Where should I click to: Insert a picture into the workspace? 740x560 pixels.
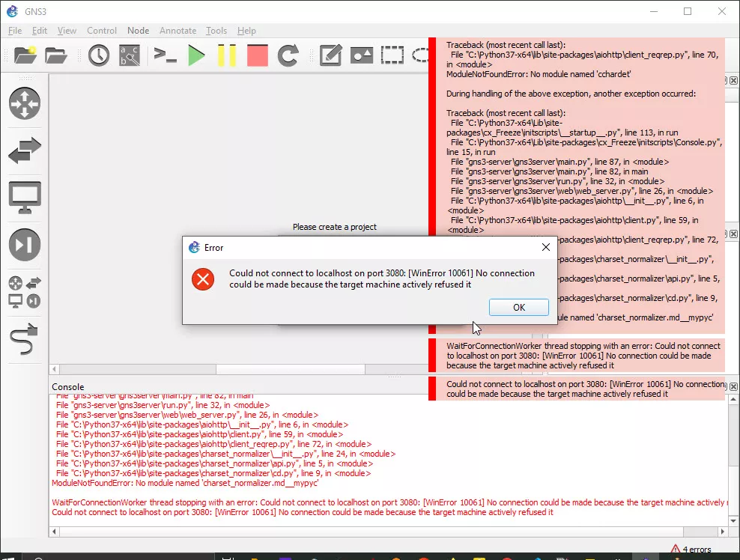(362, 55)
